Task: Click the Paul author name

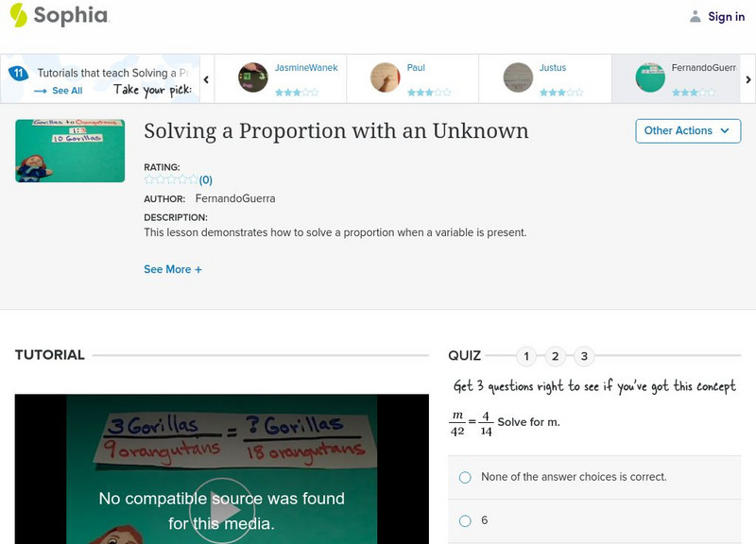Action: (x=416, y=68)
